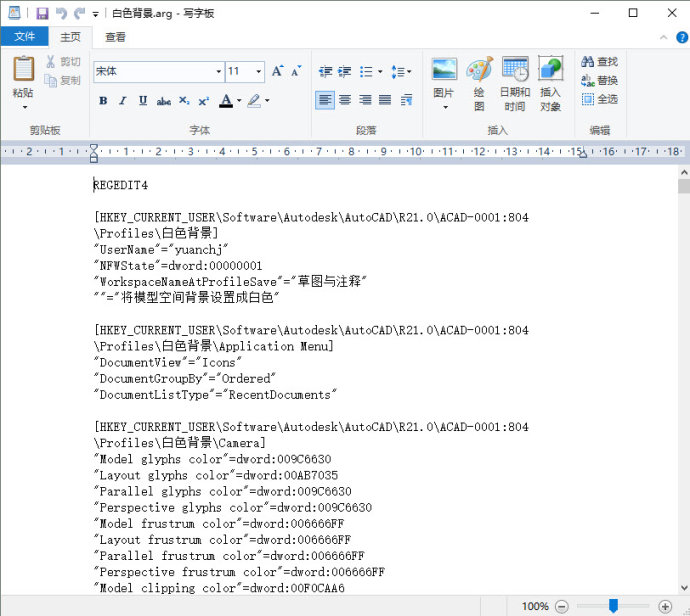Click the 查找 find button
This screenshot has height=616, width=690.
pyautogui.click(x=599, y=62)
